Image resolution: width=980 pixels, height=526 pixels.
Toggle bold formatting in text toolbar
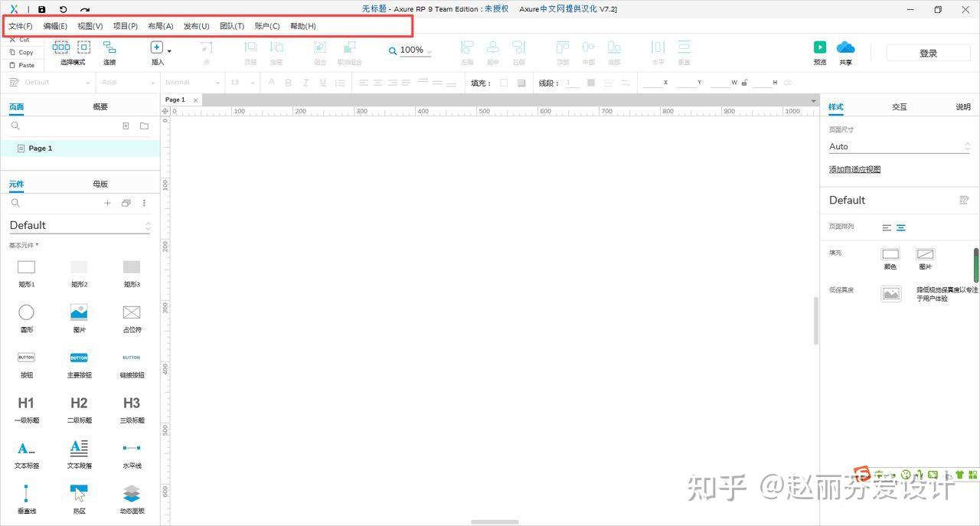tap(287, 82)
